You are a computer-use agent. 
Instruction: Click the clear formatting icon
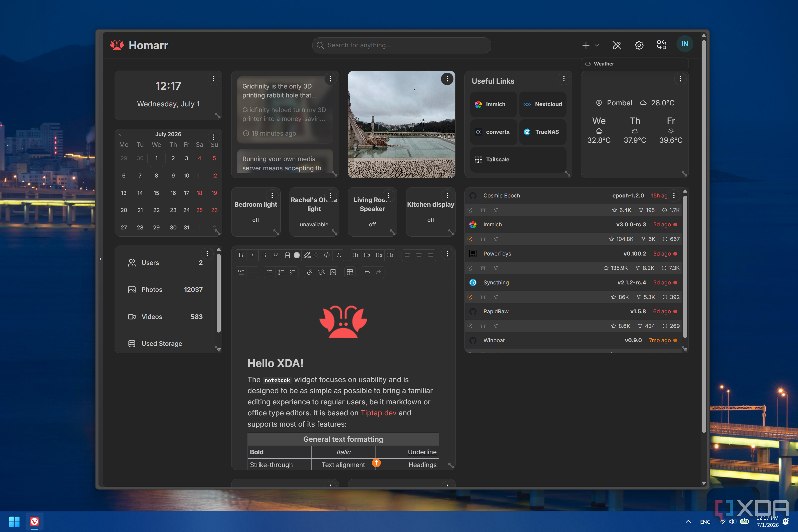(x=339, y=255)
